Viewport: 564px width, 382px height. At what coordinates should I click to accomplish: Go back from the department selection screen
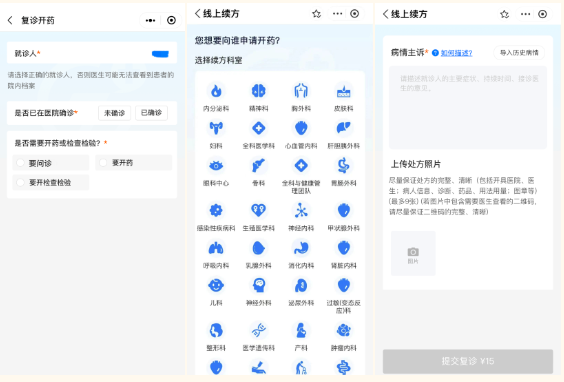coord(197,14)
